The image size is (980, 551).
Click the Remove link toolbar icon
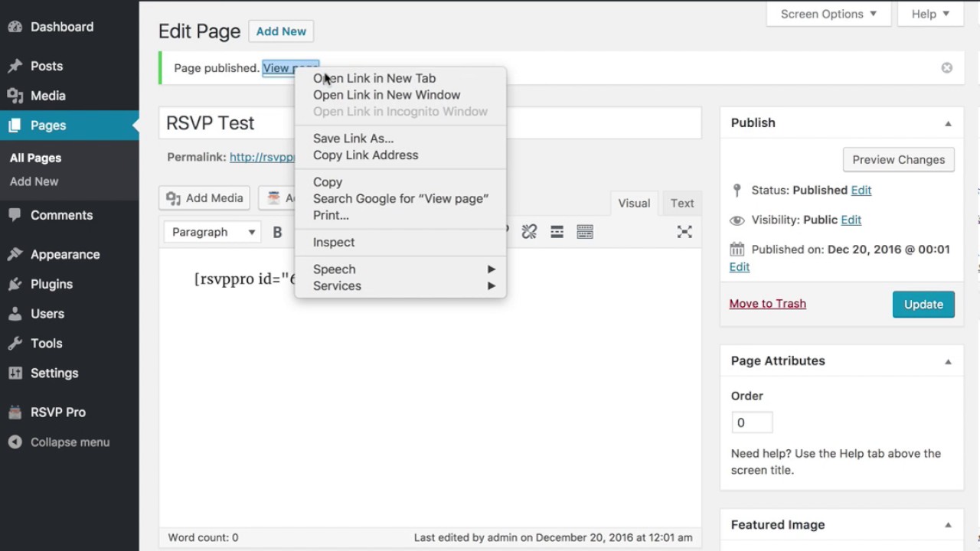(x=529, y=232)
